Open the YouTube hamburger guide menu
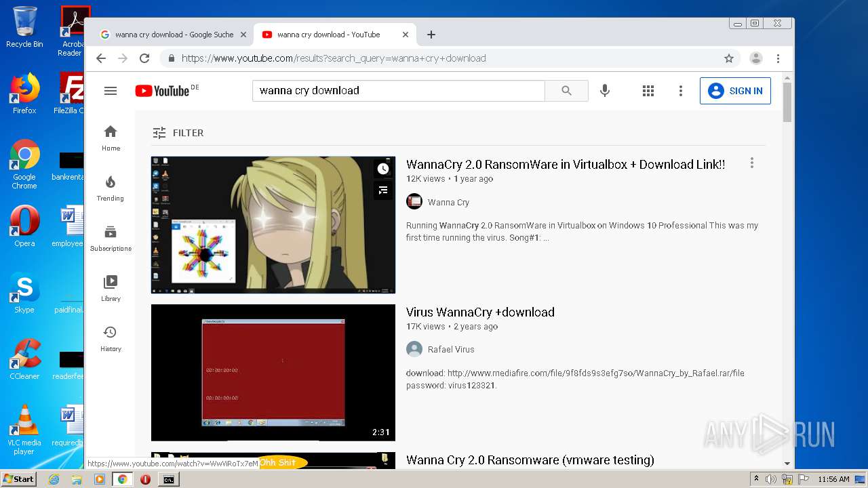Image resolution: width=868 pixels, height=488 pixels. [111, 91]
